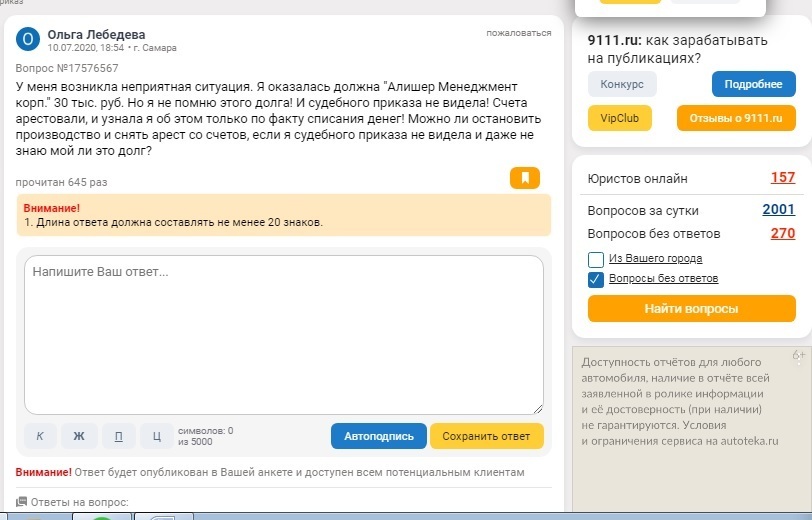Image resolution: width=812 pixels, height=520 pixels.
Task: Click the 'Найти вопросы' button
Action: point(691,309)
